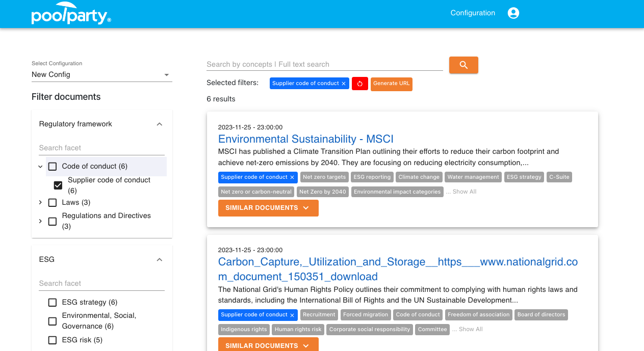Expand Similar Documents for MSCI result
This screenshot has height=351, width=644.
[x=268, y=208]
